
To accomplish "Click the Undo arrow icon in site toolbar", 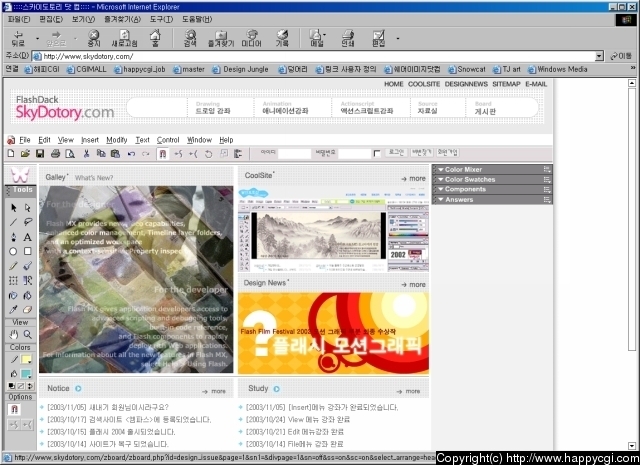I will [131, 154].
